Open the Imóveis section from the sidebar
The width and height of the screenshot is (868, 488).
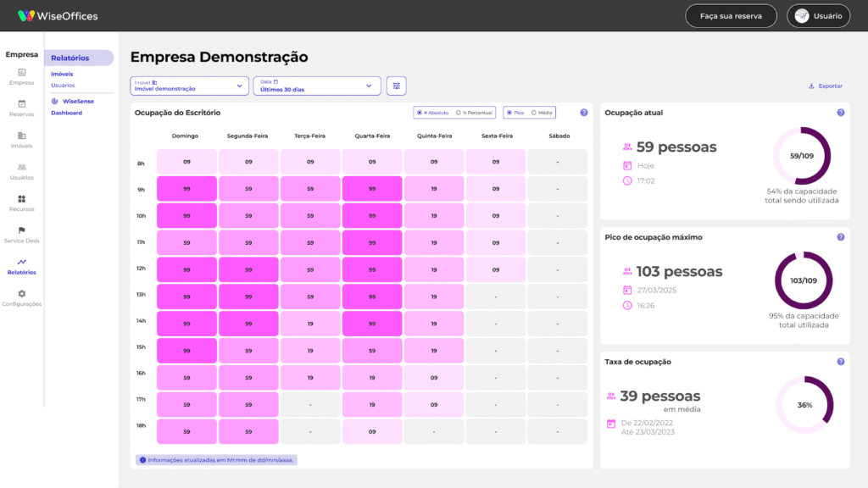coord(21,138)
